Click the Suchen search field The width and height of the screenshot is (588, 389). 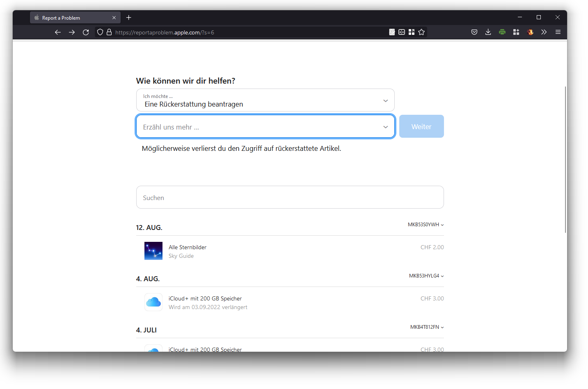(290, 198)
